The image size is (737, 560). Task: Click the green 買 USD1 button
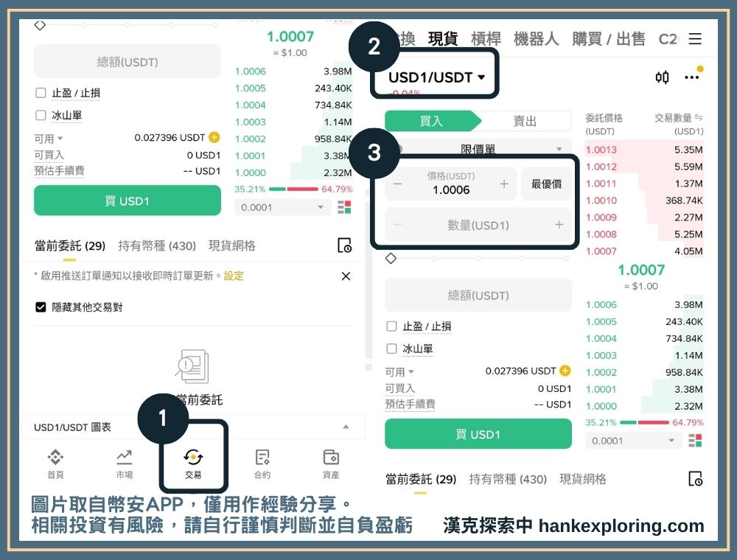point(478,434)
